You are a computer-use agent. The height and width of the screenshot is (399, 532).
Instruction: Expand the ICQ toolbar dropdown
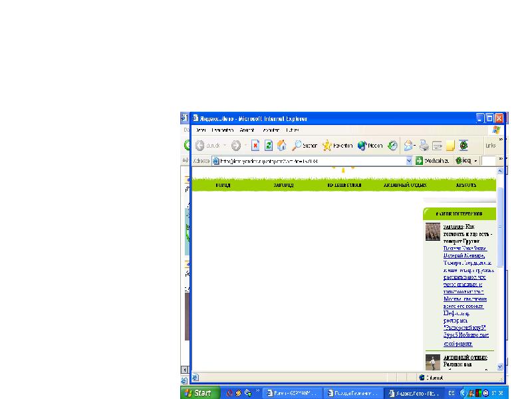pyautogui.click(x=475, y=161)
